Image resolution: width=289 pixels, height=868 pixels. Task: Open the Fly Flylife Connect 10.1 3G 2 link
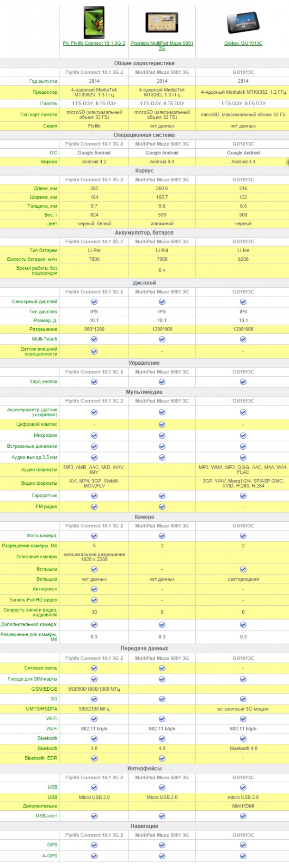click(x=94, y=43)
